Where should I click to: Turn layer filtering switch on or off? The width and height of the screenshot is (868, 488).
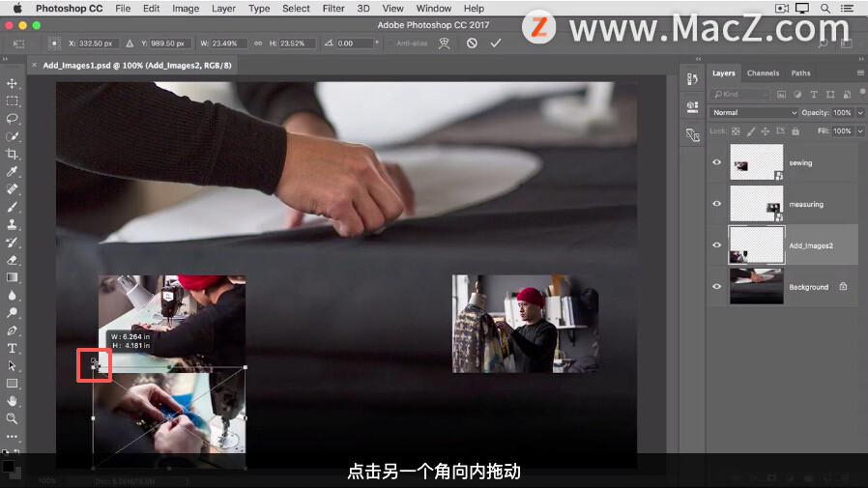click(862, 92)
